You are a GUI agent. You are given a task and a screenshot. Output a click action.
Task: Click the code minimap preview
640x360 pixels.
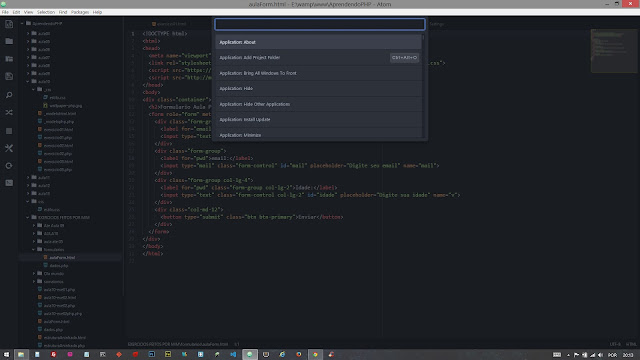click(x=613, y=51)
